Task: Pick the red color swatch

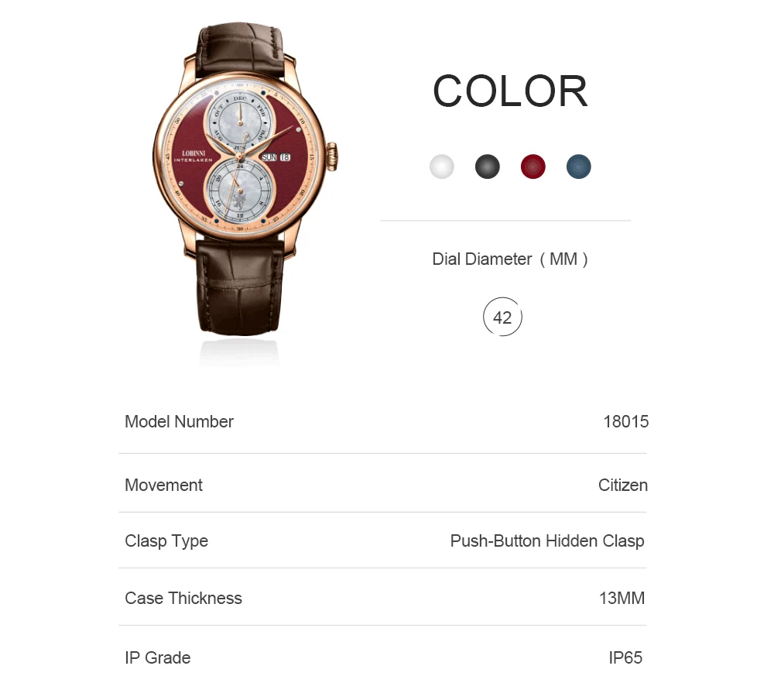Action: point(533,166)
